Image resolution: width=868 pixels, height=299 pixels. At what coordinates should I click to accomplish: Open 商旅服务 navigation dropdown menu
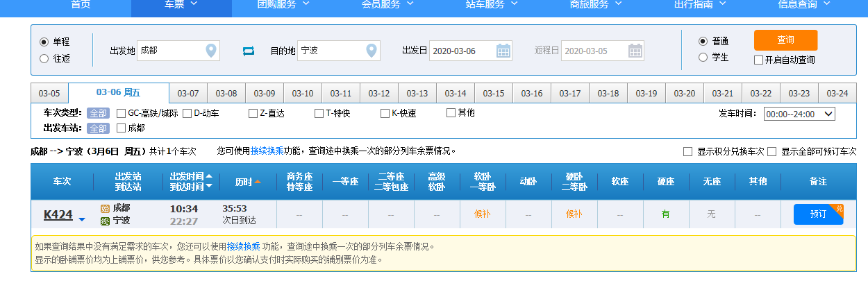596,4
